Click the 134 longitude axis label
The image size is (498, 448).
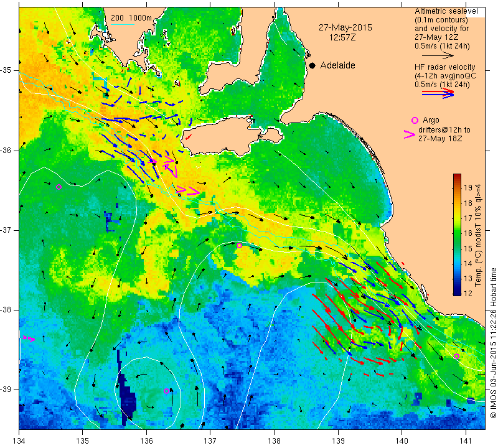click(x=19, y=441)
